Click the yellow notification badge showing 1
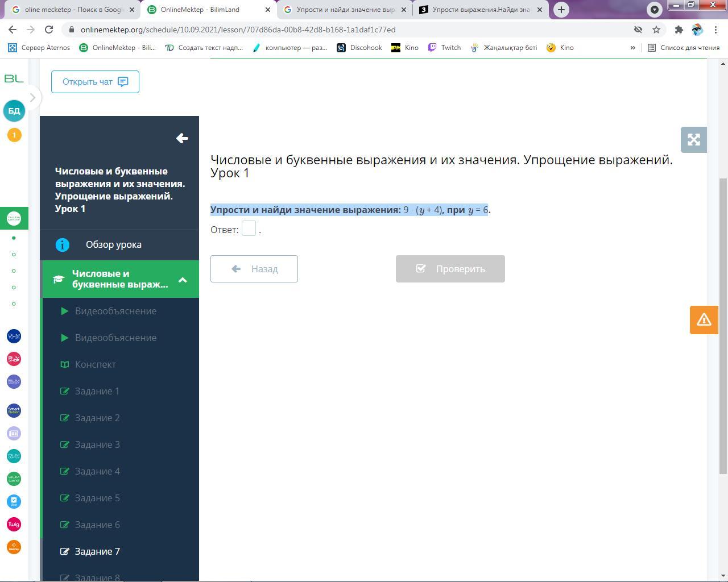Screen dimensions: 728x582 coord(14,135)
